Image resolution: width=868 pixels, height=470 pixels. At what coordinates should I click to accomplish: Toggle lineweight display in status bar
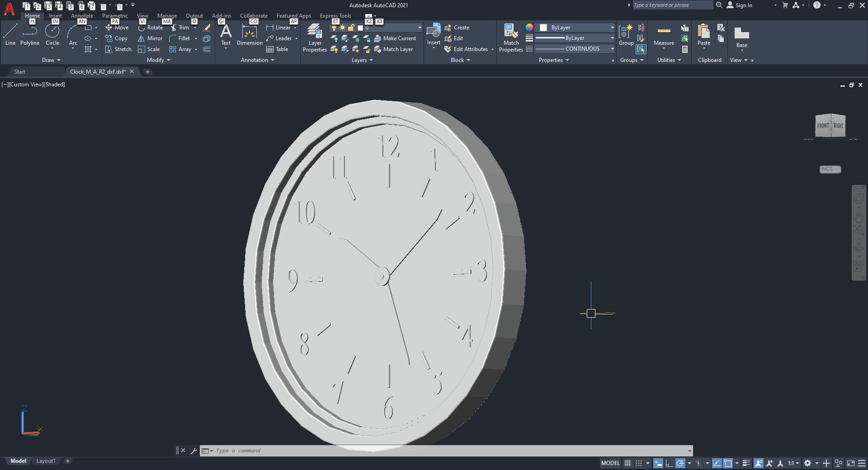click(746, 463)
